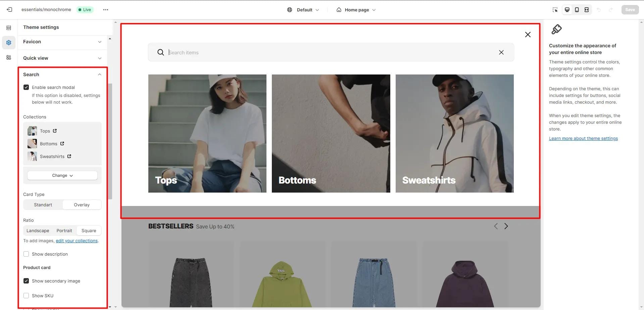Click into the Search items field
644x310 pixels.
coord(331,52)
